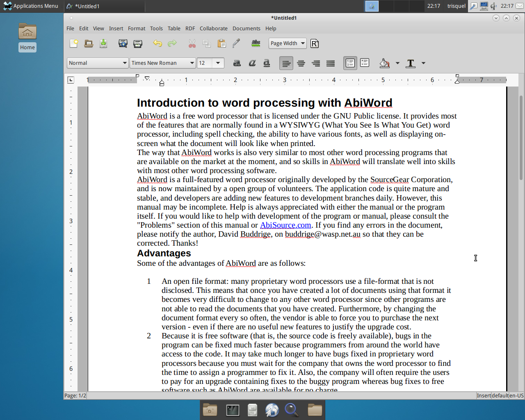Viewport: 525px width, 420px height.
Task: Open the Help menu
Action: point(271,29)
